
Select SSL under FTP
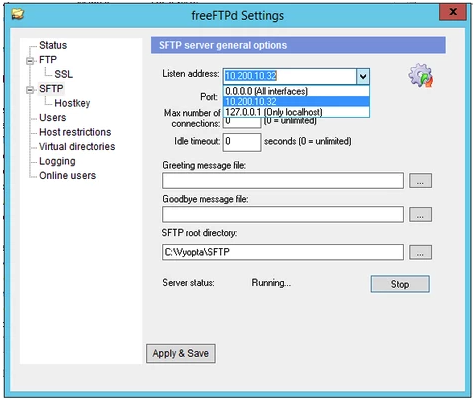(x=63, y=74)
